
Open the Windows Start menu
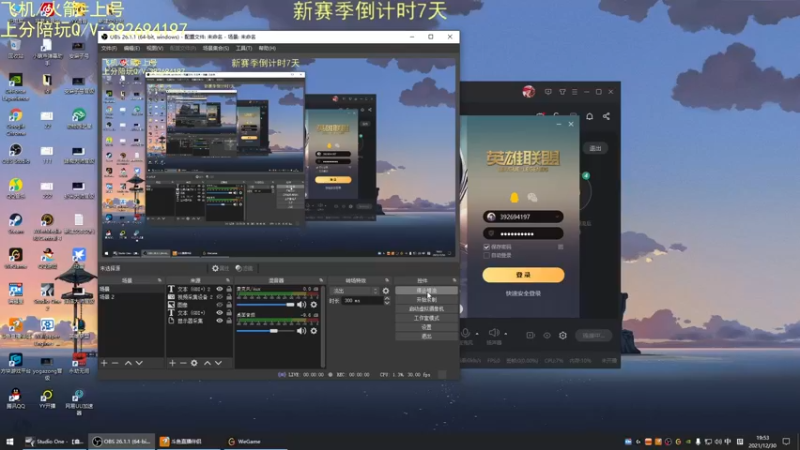coord(10,442)
